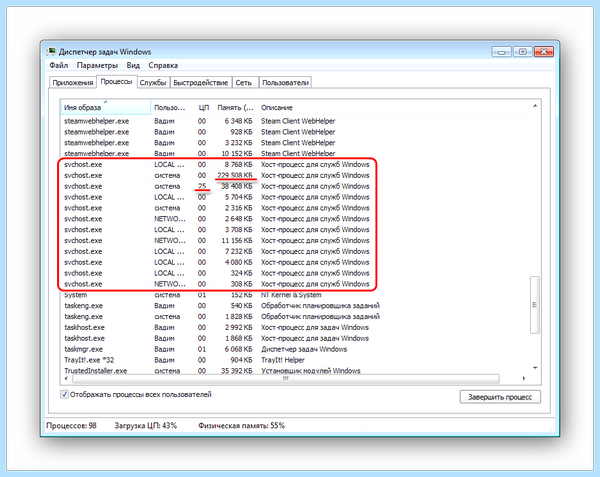600x477 pixels.
Task: Select svchost.exe row using 229 508 КБ
Action: coord(295,175)
